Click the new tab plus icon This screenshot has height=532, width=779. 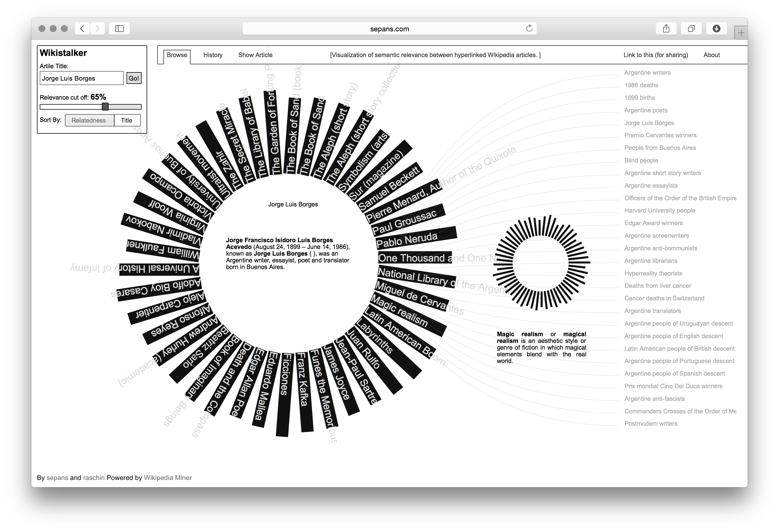coord(741,33)
